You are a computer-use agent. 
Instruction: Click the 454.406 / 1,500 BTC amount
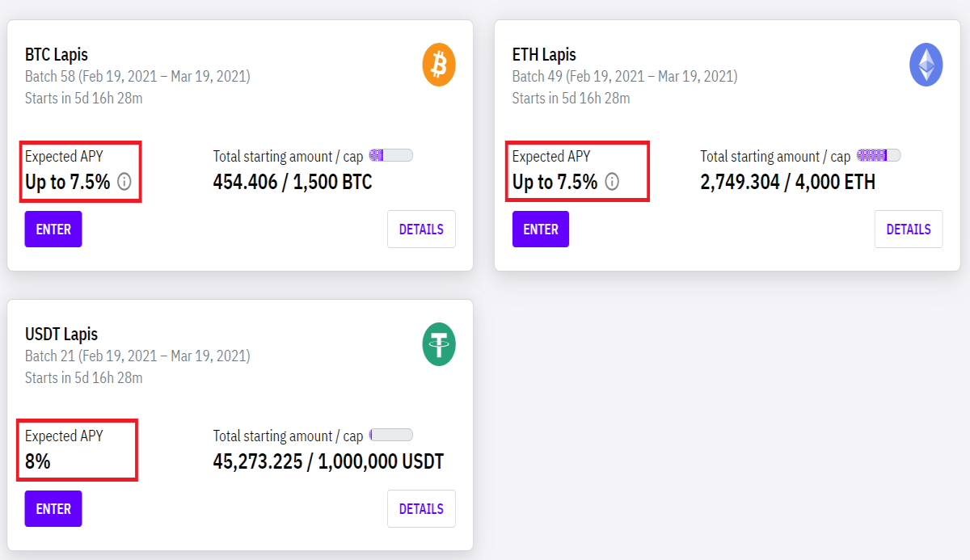point(293,182)
